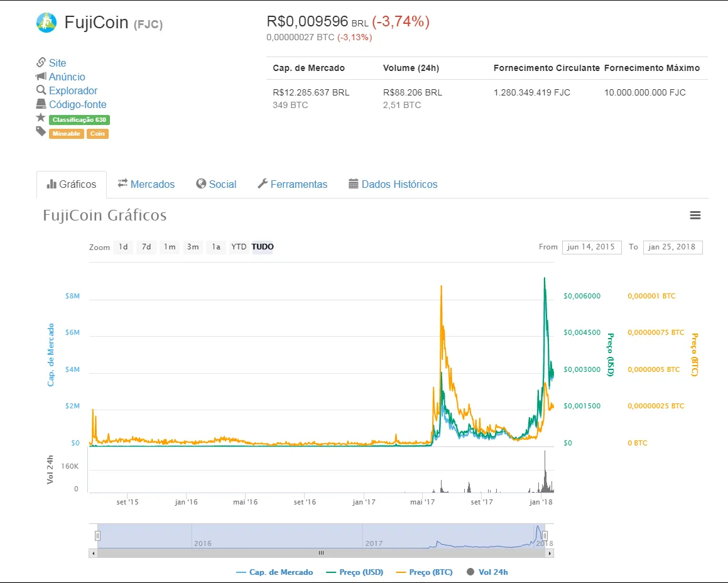The height and width of the screenshot is (583, 728).
Task: Toggle Cap. de Mercado series in legend
Action: (274, 572)
